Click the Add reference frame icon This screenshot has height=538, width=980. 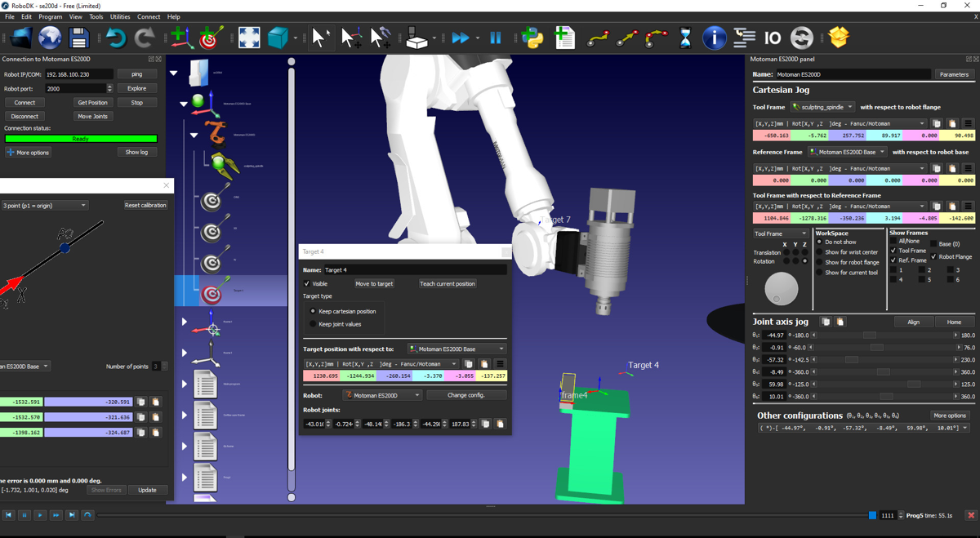[181, 38]
